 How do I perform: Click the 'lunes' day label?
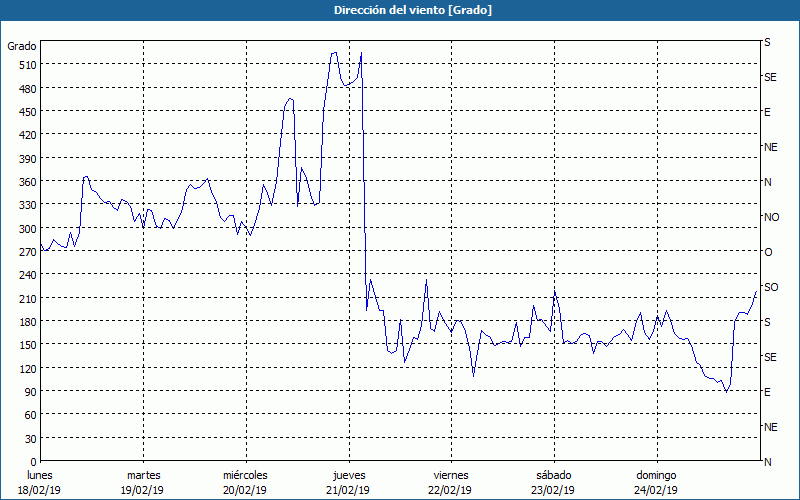pos(40,475)
